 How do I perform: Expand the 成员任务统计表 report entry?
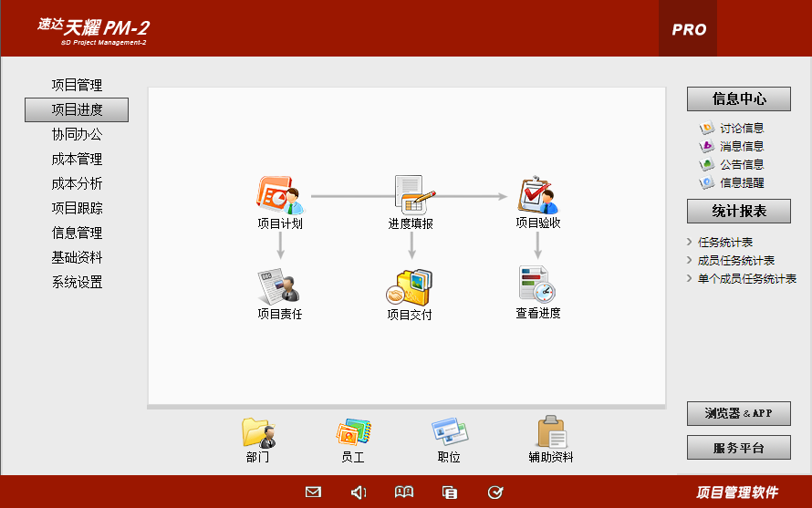coord(735,261)
